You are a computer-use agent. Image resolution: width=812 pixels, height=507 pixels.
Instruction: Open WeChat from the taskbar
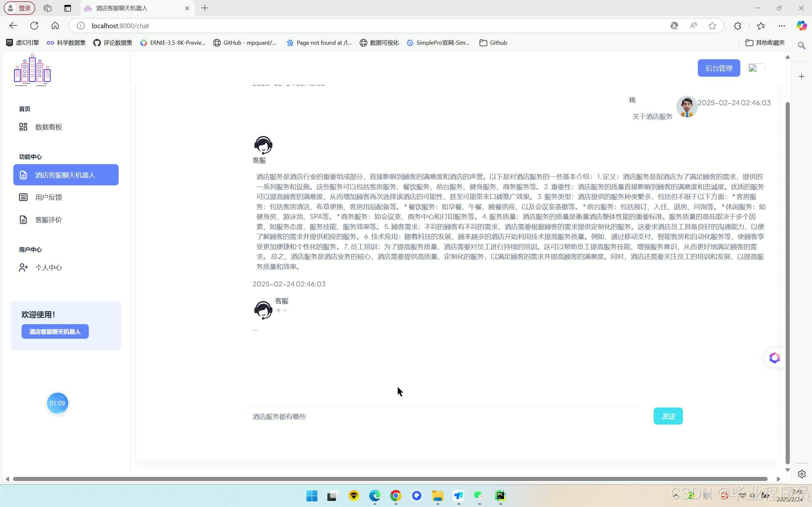tap(479, 496)
